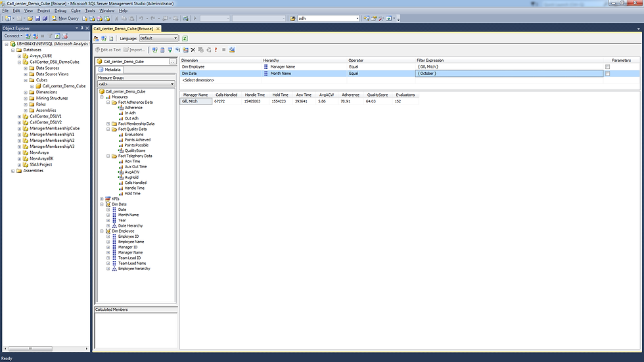Image resolution: width=644 pixels, height=362 pixels.
Task: Click the Connect Object Explorer icon
Action: click(28, 36)
